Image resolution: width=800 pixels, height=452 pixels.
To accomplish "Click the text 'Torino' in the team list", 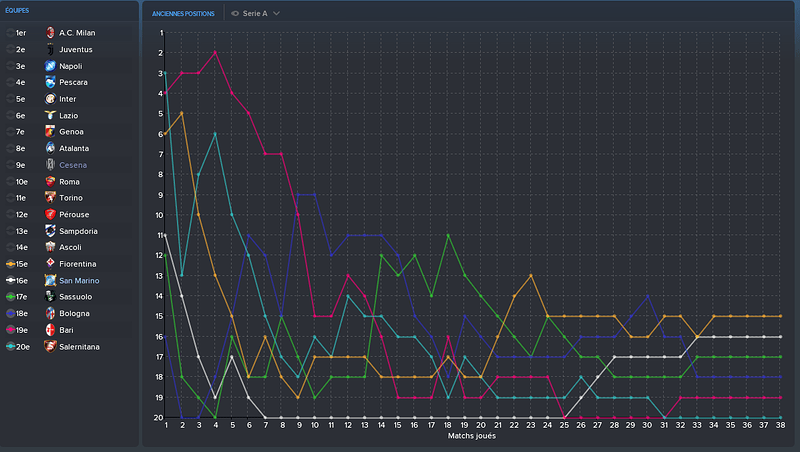I will (x=70, y=198).
